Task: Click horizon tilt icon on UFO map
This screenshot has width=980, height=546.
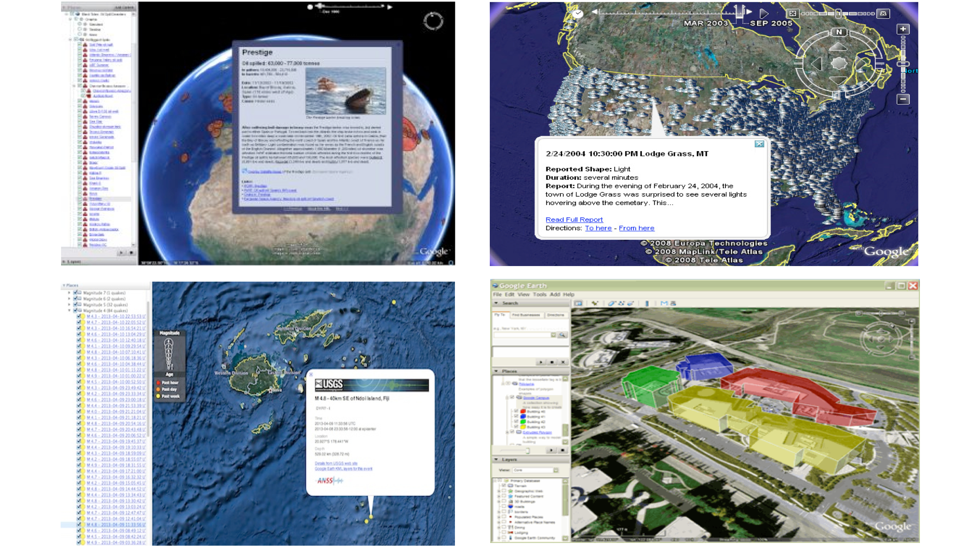Action: tap(883, 13)
